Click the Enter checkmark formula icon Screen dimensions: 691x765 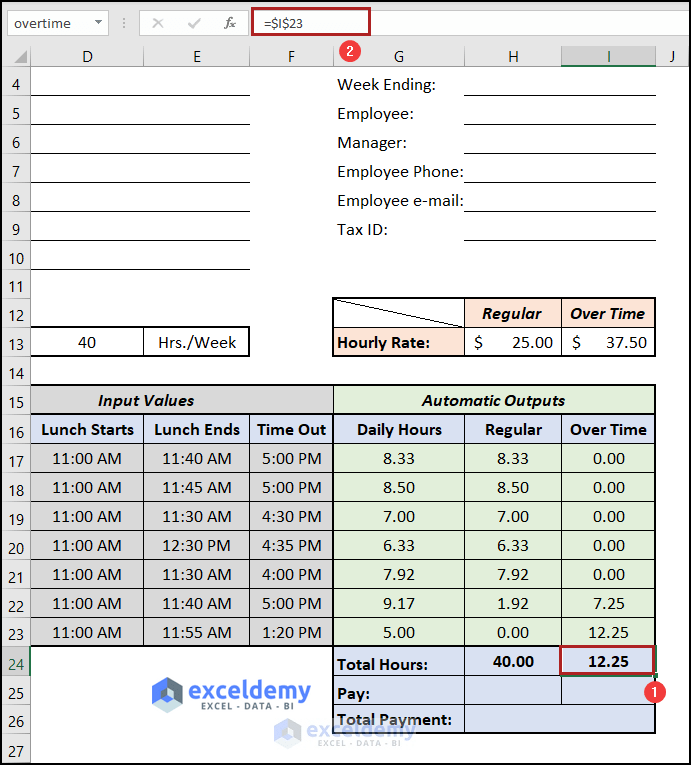tap(194, 23)
